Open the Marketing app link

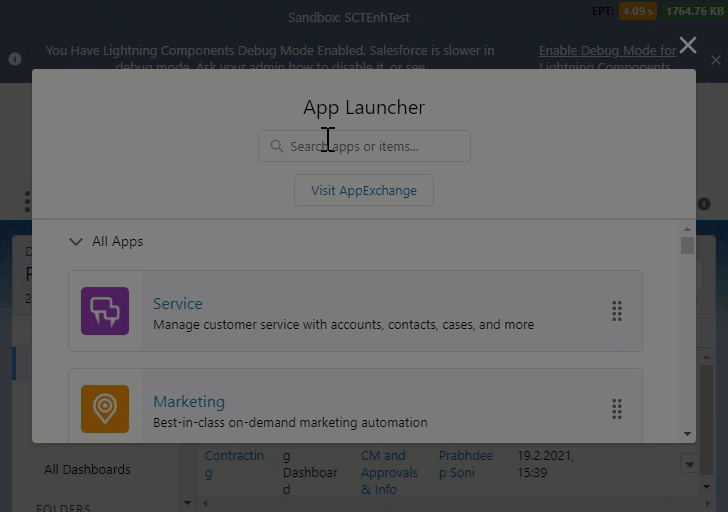click(188, 401)
